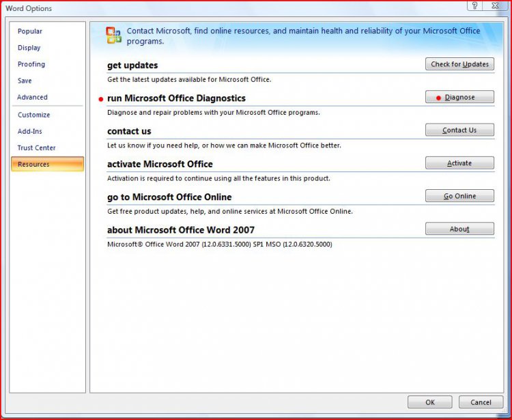This screenshot has height=420, width=512.
Task: Click the Check for Updates button
Action: tap(459, 64)
